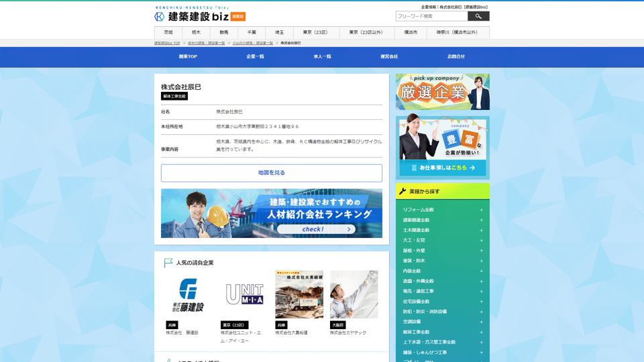Switch to the 東京（23区） region tab
The image size is (644, 362).
tap(315, 32)
